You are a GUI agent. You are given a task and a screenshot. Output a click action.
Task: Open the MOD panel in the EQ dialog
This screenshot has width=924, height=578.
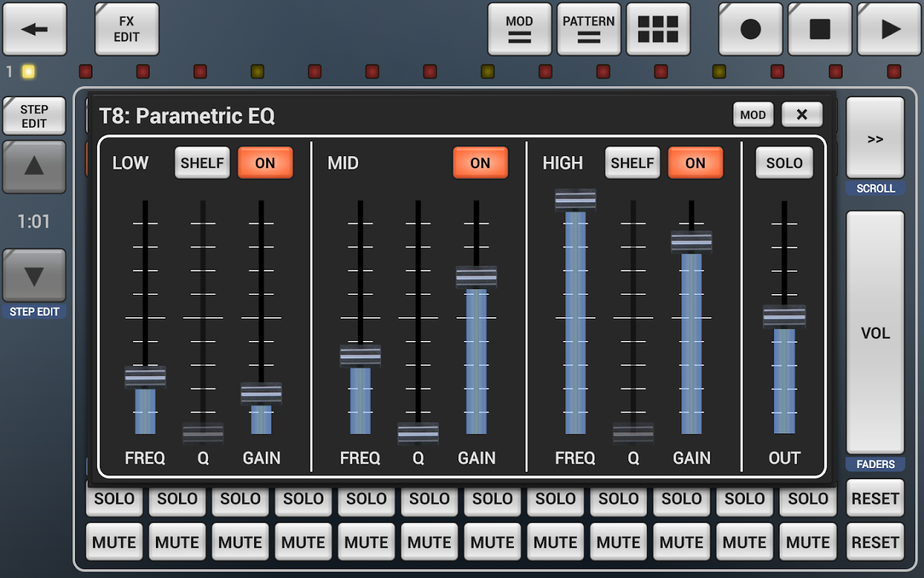click(x=753, y=114)
